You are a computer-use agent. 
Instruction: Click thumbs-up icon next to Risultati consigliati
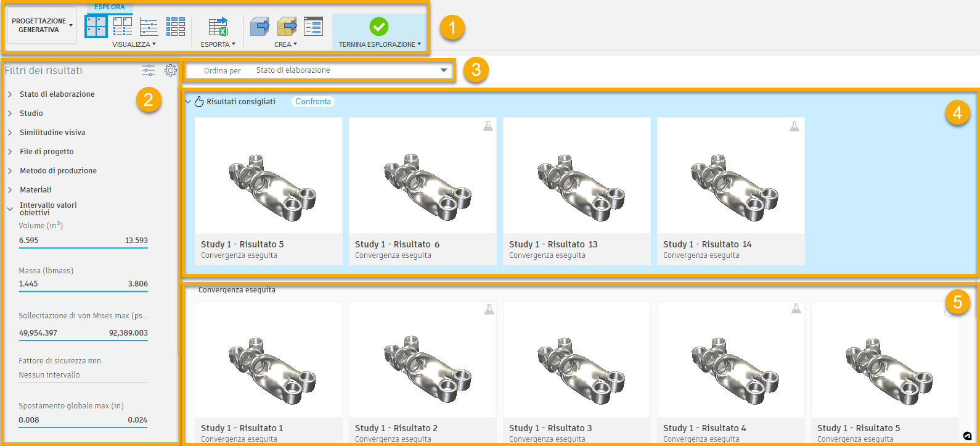(x=199, y=102)
